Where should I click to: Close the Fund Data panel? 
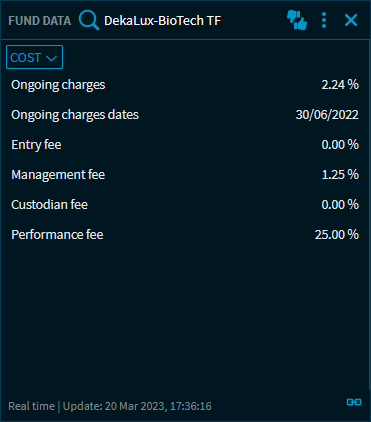click(351, 20)
